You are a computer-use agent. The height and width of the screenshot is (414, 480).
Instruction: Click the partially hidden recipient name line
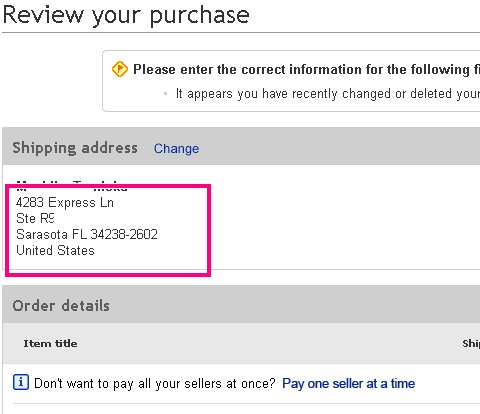point(72,186)
